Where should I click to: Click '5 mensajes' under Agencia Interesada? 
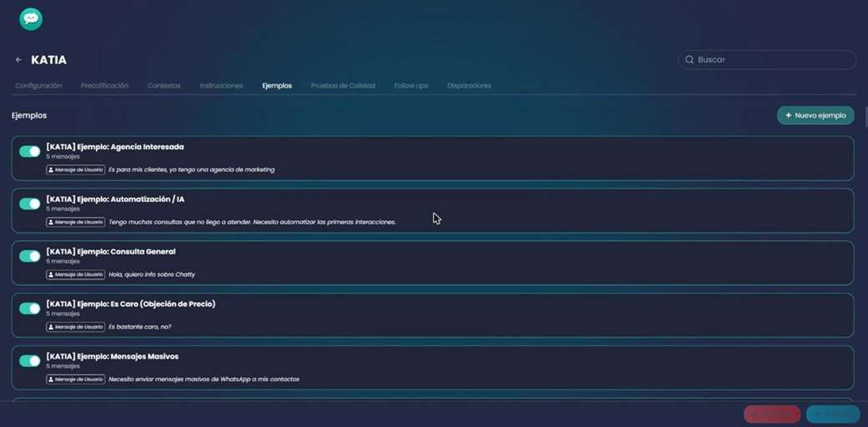(63, 157)
